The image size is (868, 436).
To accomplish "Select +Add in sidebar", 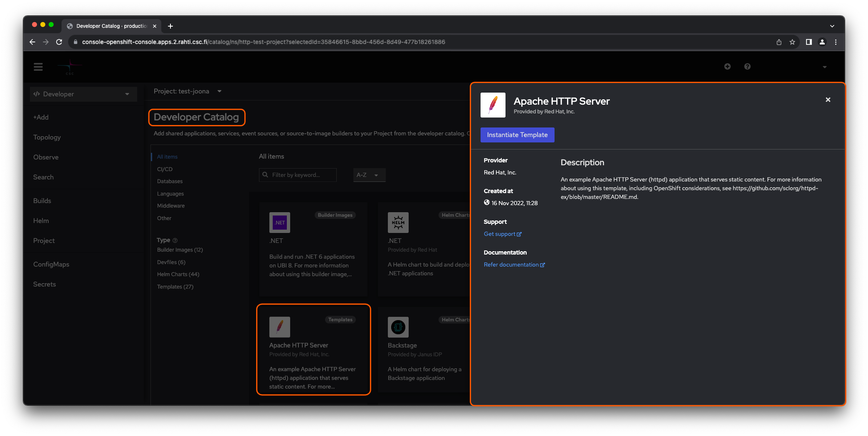I will (x=41, y=118).
